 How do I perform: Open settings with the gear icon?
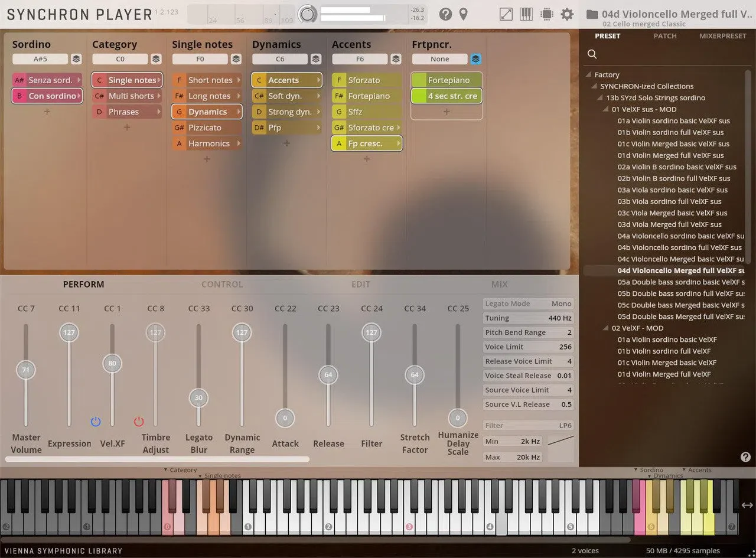coord(567,14)
